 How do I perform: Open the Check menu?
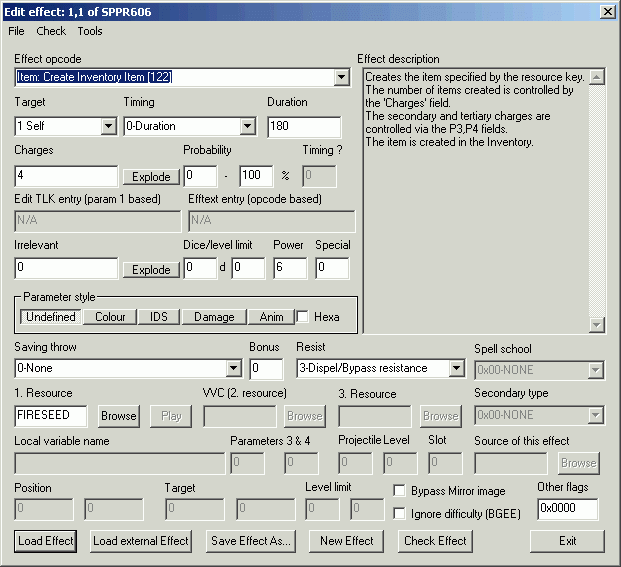pyautogui.click(x=51, y=31)
